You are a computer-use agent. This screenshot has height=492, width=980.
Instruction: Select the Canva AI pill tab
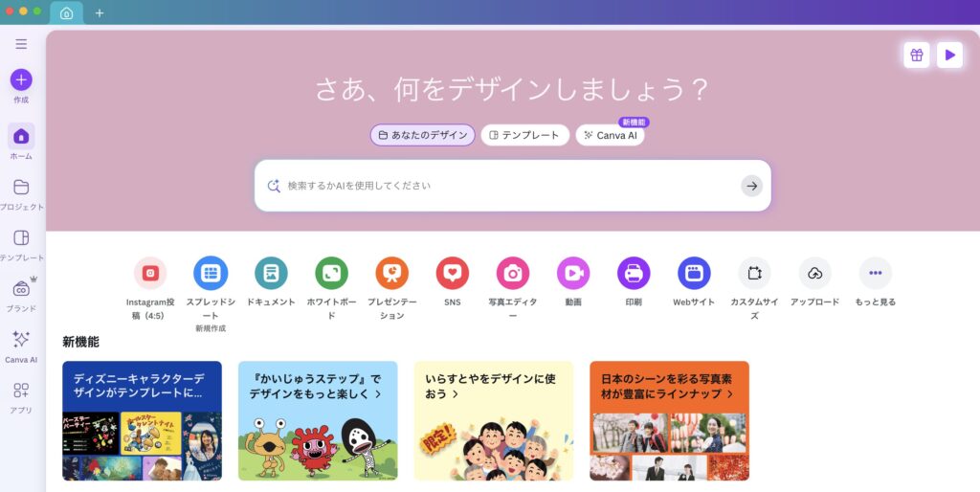610,135
